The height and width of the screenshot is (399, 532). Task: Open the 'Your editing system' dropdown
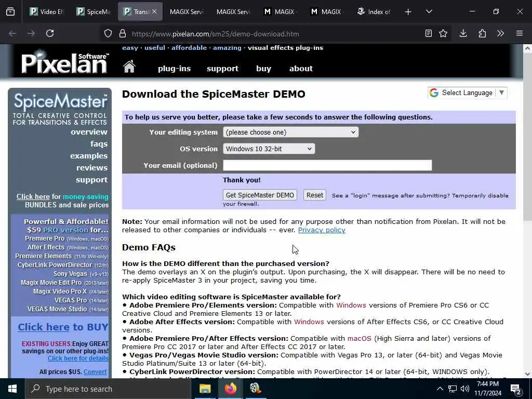[x=291, y=132]
